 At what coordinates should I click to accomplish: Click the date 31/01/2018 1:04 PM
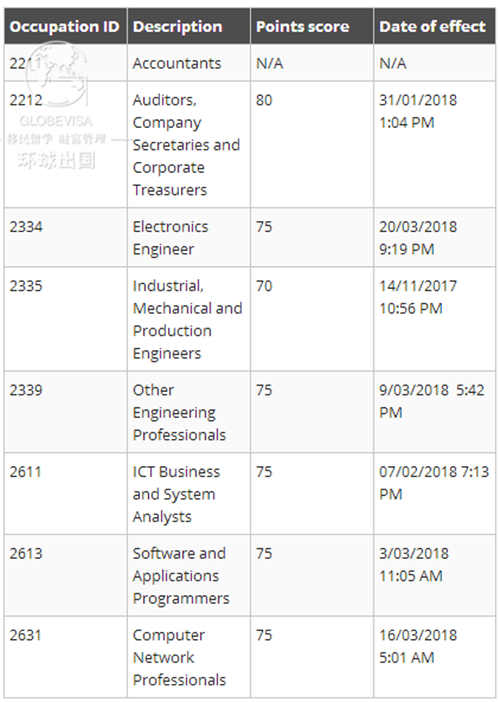coord(418,111)
